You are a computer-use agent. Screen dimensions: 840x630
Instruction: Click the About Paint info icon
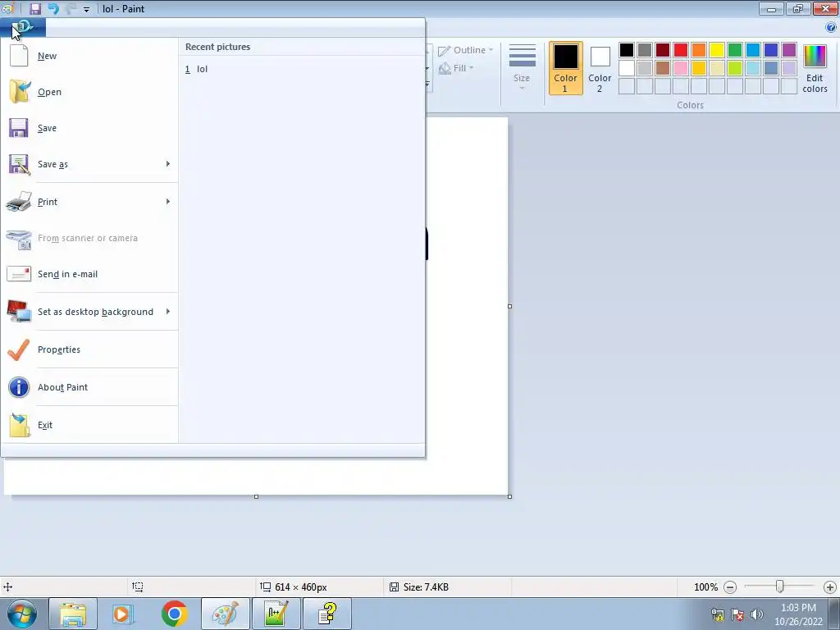[x=19, y=387]
